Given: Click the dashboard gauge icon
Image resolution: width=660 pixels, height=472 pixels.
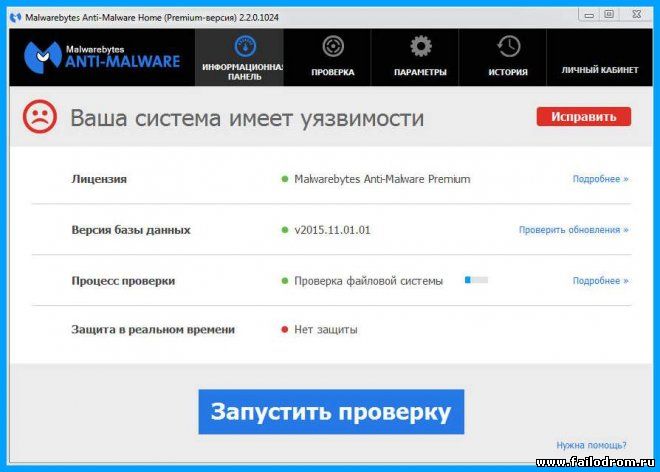Looking at the screenshot, I should point(245,46).
